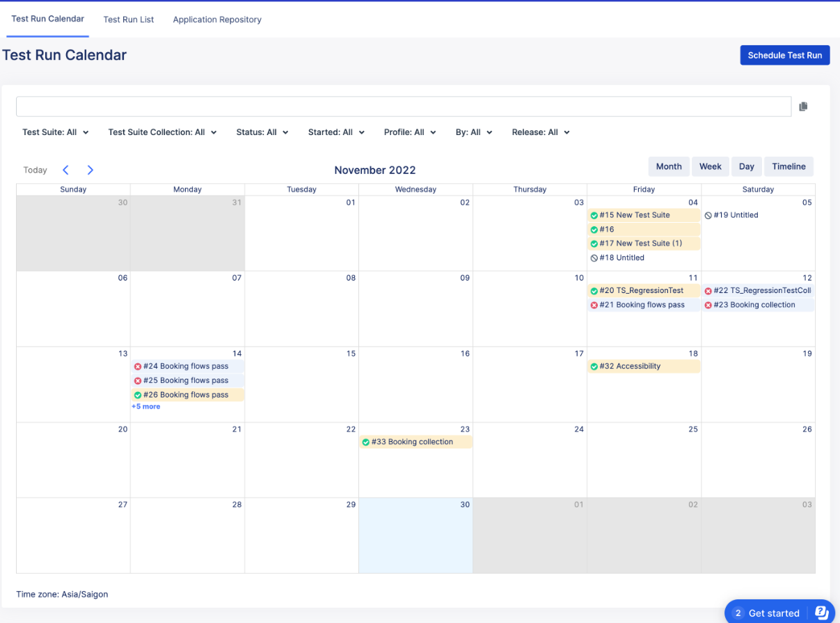Open the By filter dropdown

pyautogui.click(x=475, y=132)
